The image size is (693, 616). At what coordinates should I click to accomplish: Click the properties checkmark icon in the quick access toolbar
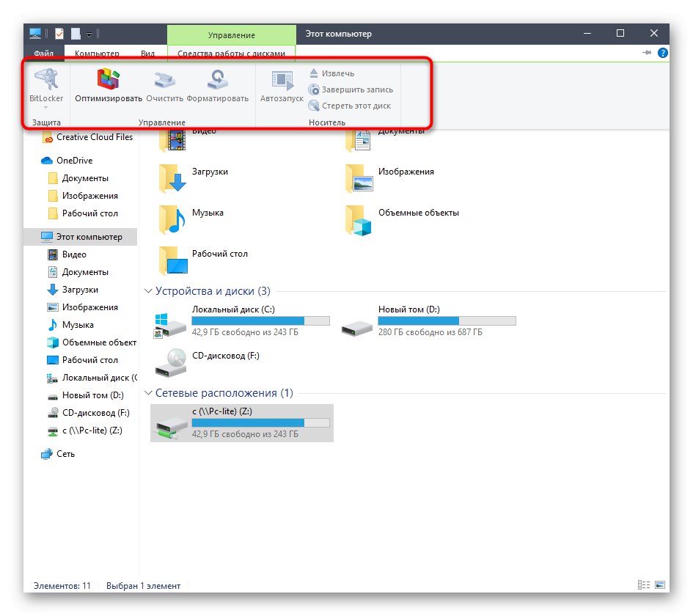(59, 34)
